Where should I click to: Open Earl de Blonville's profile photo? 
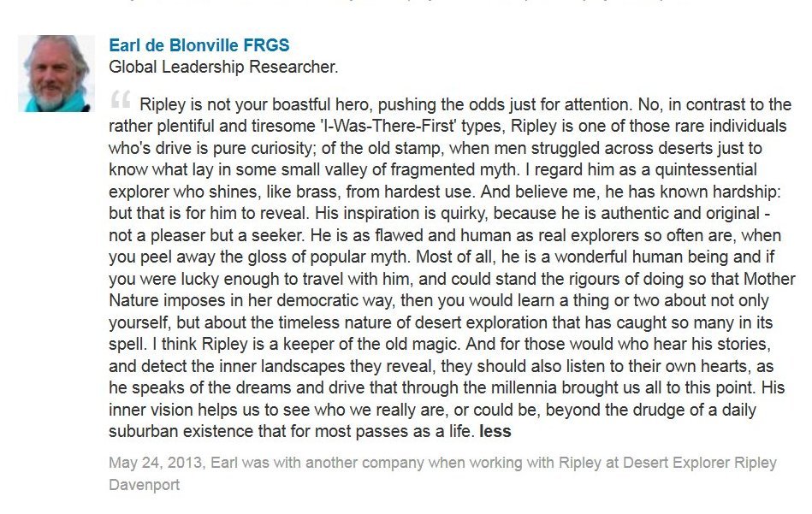56,74
